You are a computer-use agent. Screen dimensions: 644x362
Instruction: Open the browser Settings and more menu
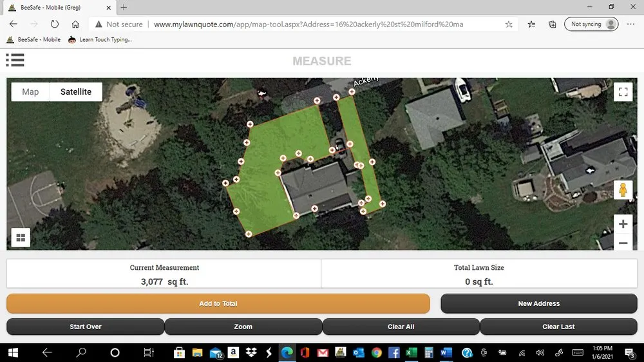point(631,24)
